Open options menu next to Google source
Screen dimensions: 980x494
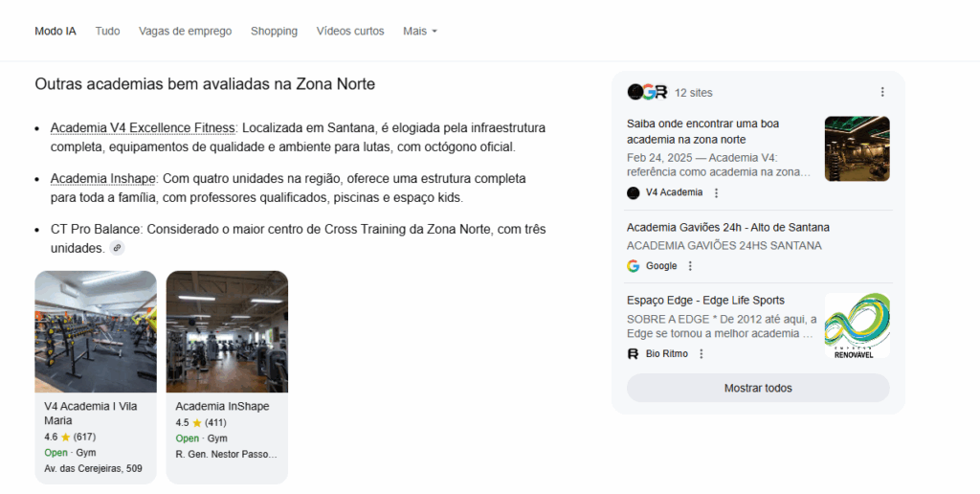[x=690, y=266]
